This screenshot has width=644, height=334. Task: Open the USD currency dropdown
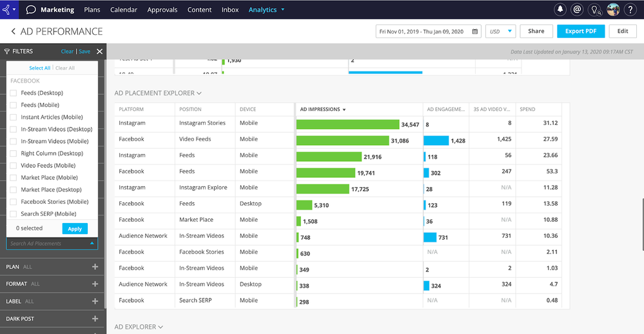click(500, 31)
